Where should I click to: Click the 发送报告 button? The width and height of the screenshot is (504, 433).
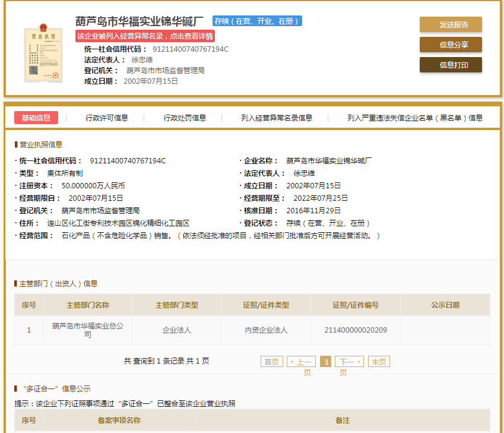(451, 24)
